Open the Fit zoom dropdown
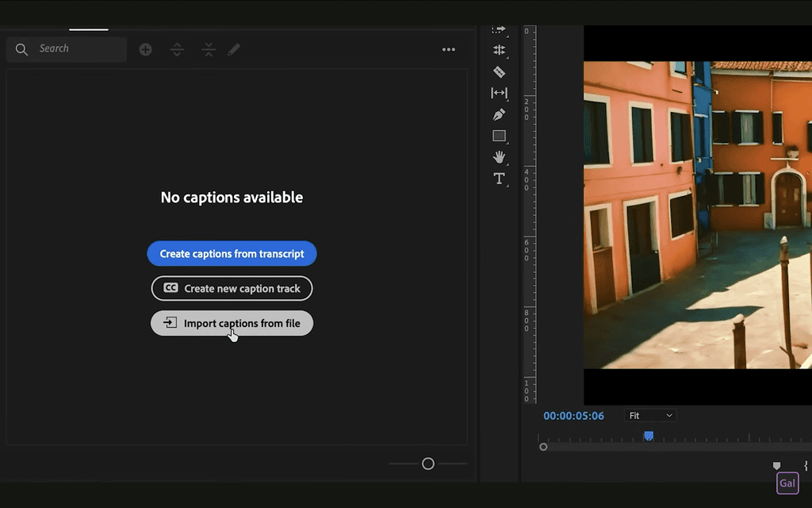The image size is (812, 508). (649, 415)
